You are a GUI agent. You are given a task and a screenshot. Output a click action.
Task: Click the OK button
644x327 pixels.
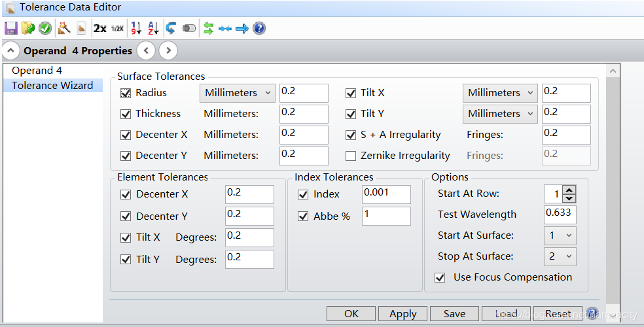click(x=351, y=314)
